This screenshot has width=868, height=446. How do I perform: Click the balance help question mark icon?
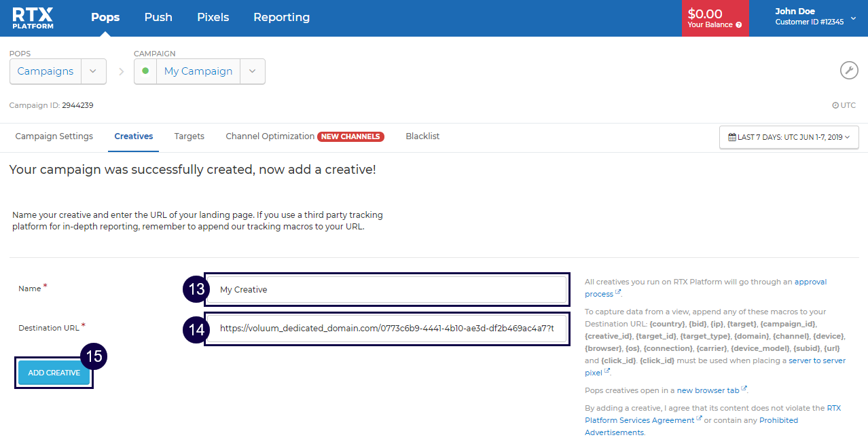click(738, 25)
